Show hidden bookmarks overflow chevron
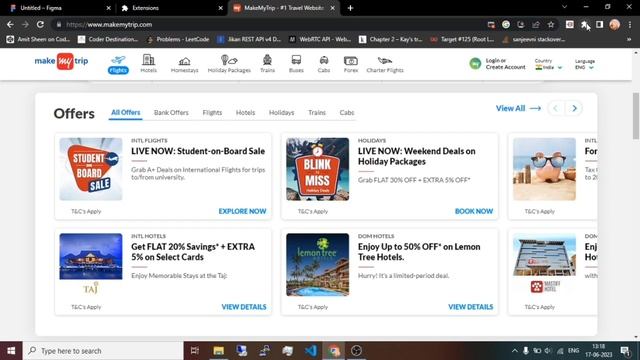This screenshot has width=640, height=360. pyautogui.click(x=629, y=39)
